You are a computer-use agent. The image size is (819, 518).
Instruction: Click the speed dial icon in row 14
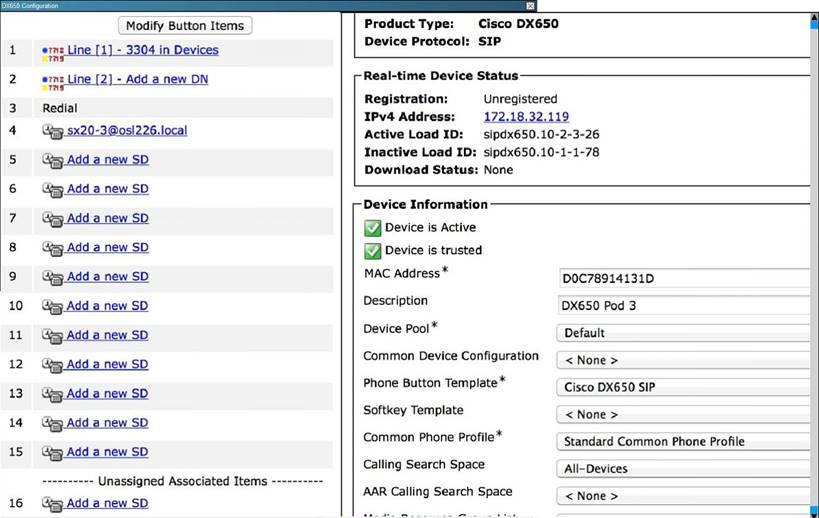53,423
